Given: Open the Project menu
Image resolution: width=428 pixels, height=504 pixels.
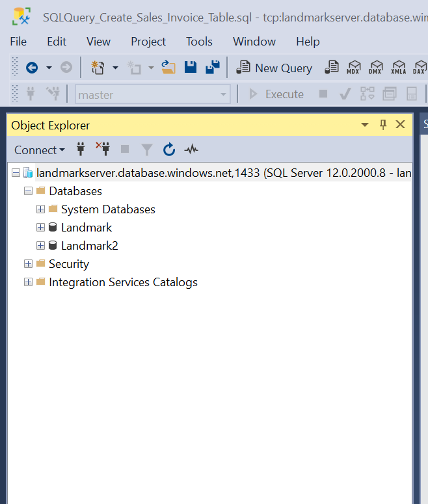Looking at the screenshot, I should point(148,42).
